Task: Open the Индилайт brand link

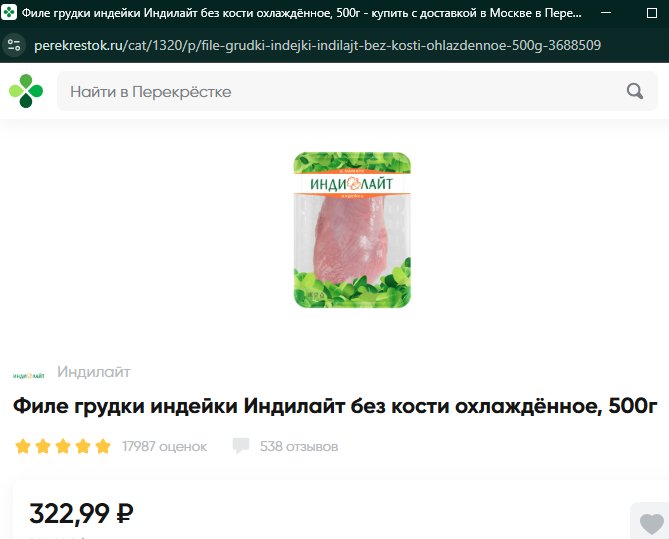Action: pos(94,372)
